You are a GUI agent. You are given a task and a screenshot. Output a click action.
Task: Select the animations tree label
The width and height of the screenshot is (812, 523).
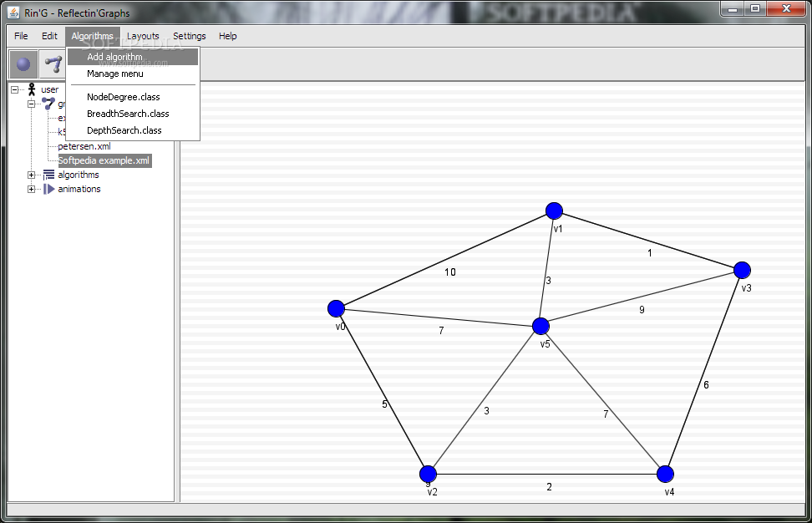(x=79, y=189)
